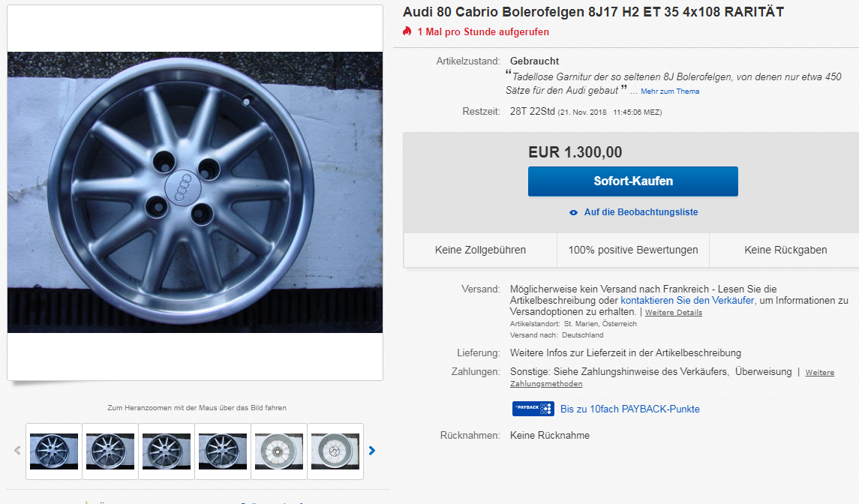Click the eye icon beside Beobachtungsliste
The image size is (859, 504).
[x=573, y=212]
